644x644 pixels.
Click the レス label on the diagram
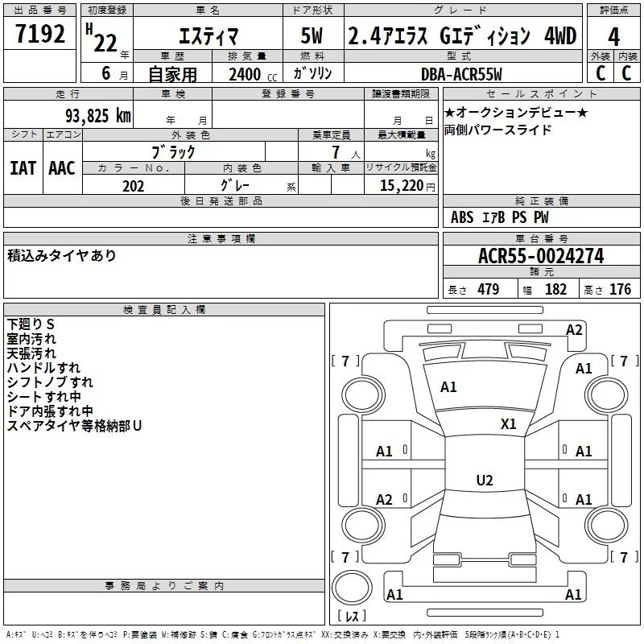coord(352,615)
